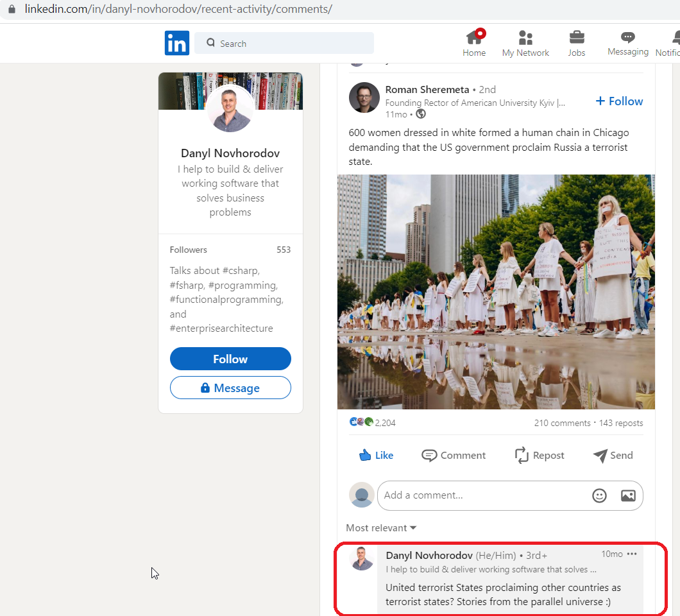View the 210 comments link
The height and width of the screenshot is (616, 680).
click(562, 423)
